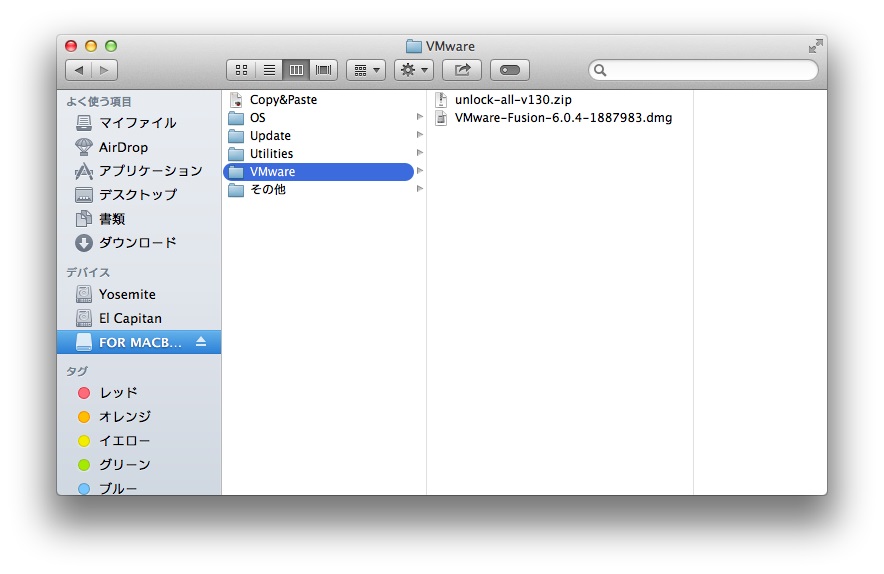Select the Yosemite disk
The width and height of the screenshot is (884, 574).
coord(139,294)
